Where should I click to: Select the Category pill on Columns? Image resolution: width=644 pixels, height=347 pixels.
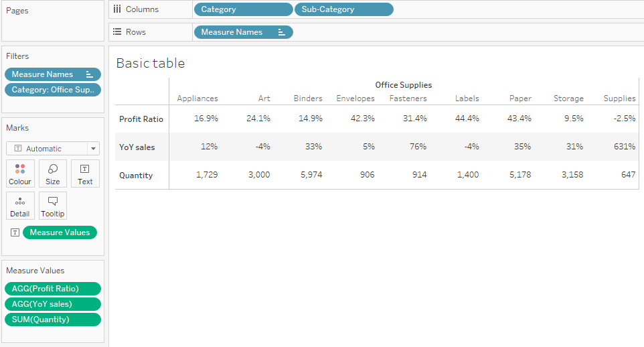point(243,9)
